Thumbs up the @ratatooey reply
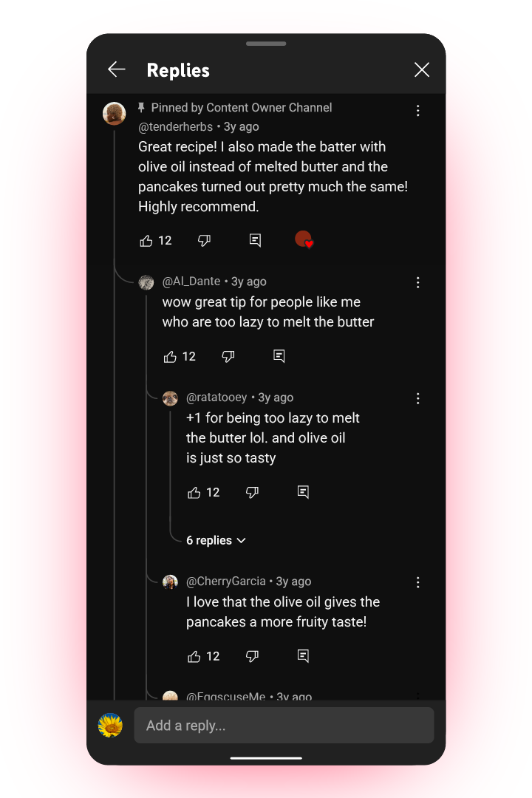 [194, 492]
